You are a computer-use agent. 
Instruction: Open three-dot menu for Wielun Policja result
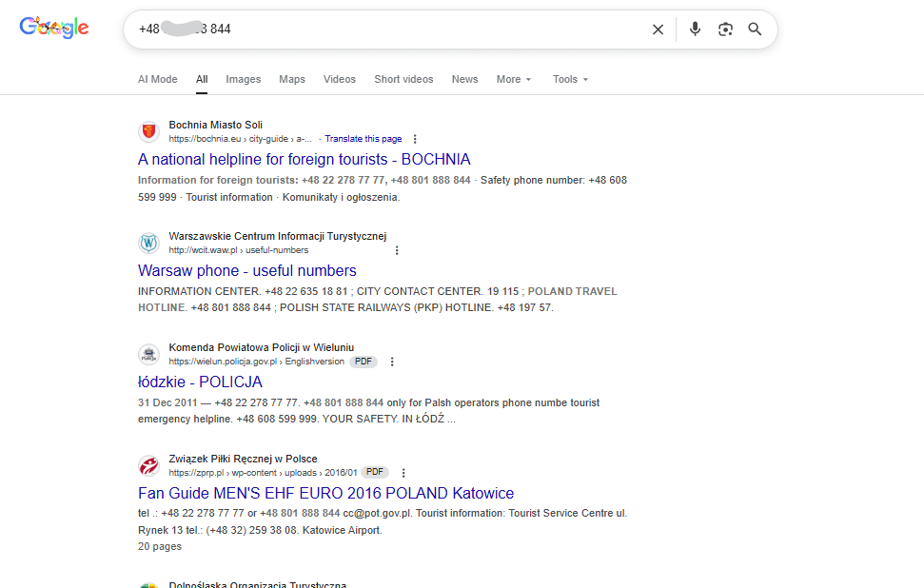(392, 362)
